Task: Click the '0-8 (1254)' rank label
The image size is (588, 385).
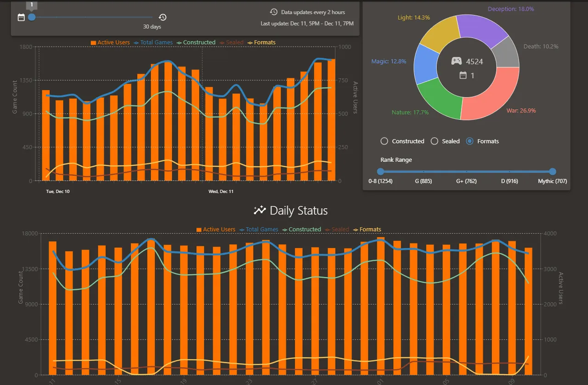Action: [x=380, y=181]
